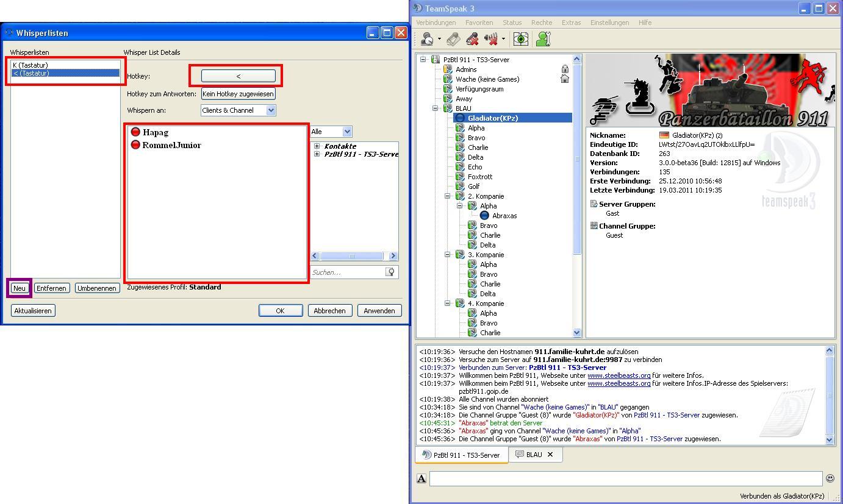Click the chat message input field
Screen dimensions: 843x504
[625, 479]
